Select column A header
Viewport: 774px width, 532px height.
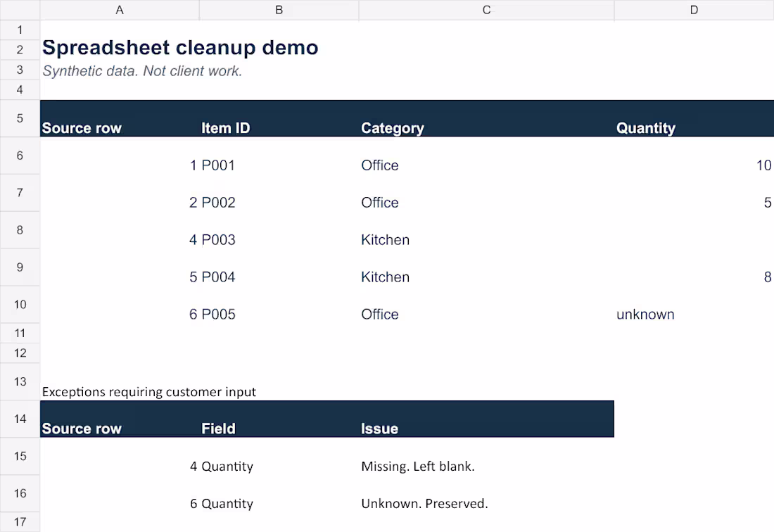click(x=120, y=10)
